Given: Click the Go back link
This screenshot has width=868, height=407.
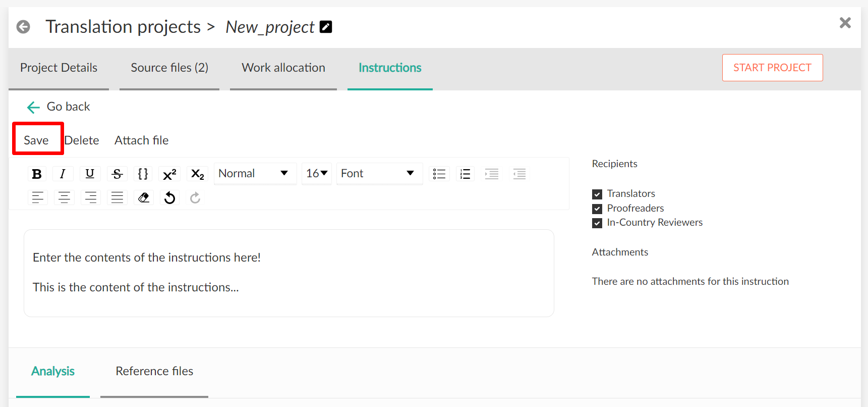Looking at the screenshot, I should (x=69, y=107).
